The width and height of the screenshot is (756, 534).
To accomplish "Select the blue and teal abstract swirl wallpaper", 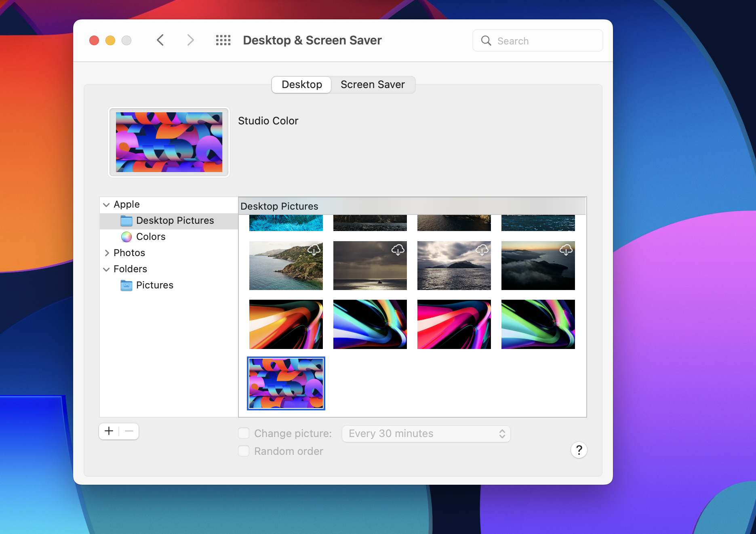I will click(370, 324).
